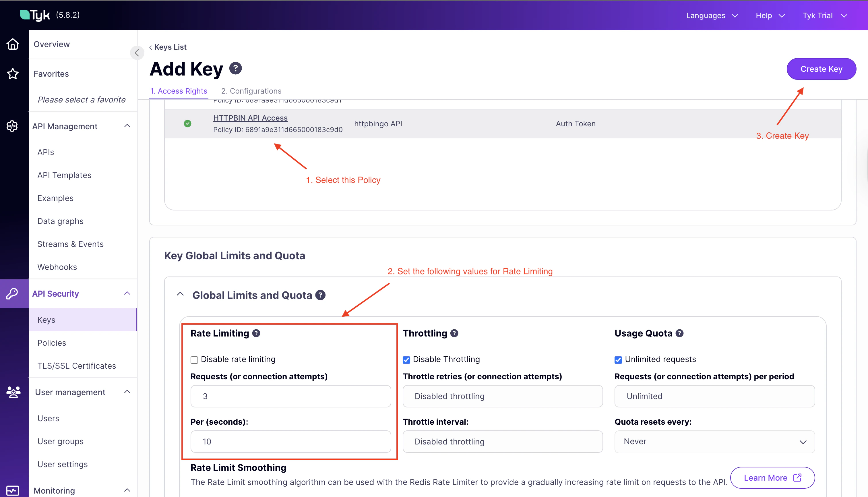Collapse the Global Limits and Quota section
Screen dimensions: 868x497
(180, 294)
